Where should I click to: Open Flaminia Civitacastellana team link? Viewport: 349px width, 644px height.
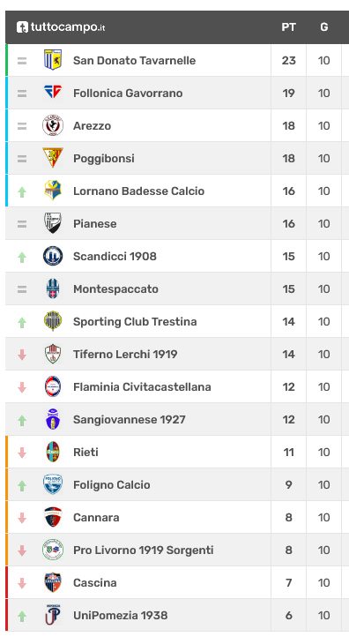142,387
